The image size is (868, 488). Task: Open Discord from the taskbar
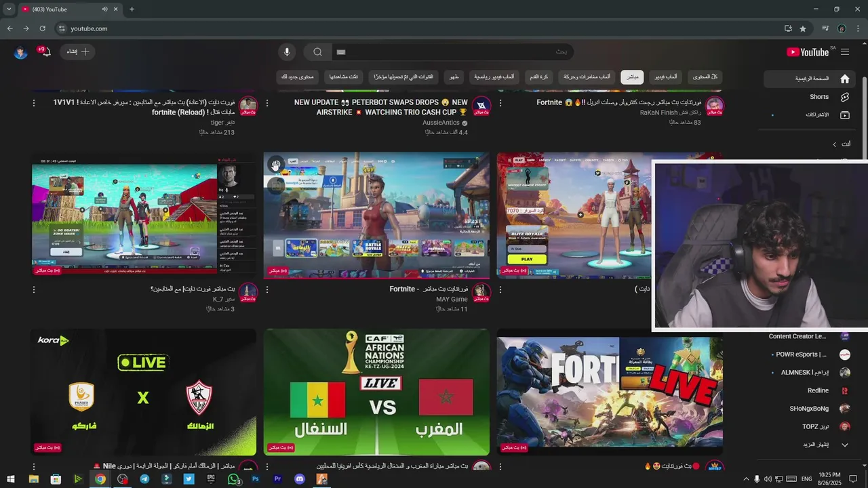click(300, 479)
